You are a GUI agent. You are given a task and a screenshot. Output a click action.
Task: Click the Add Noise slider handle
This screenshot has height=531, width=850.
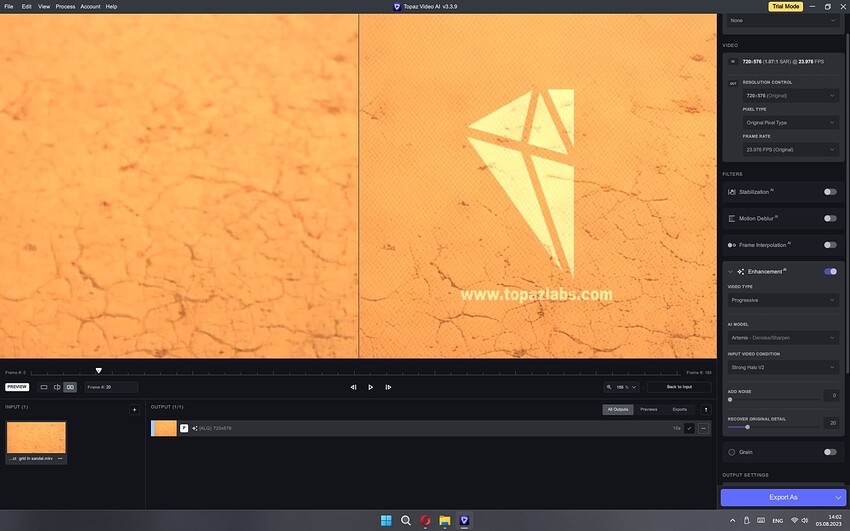730,400
